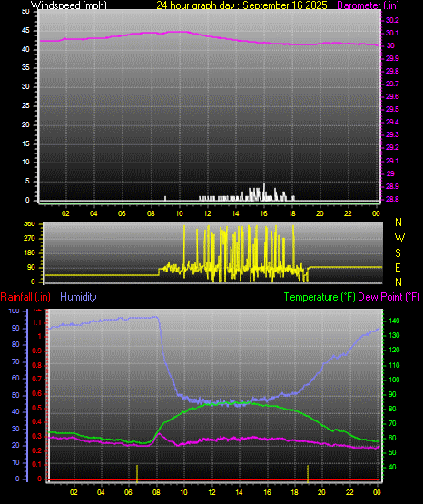Pick the 110 temperature axis value
This screenshot has height=504, width=423.
394,365
